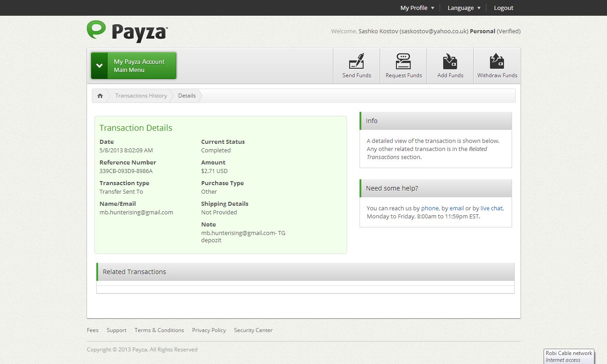Click the phone support link
Screen dimensions: 607x364
point(430,209)
